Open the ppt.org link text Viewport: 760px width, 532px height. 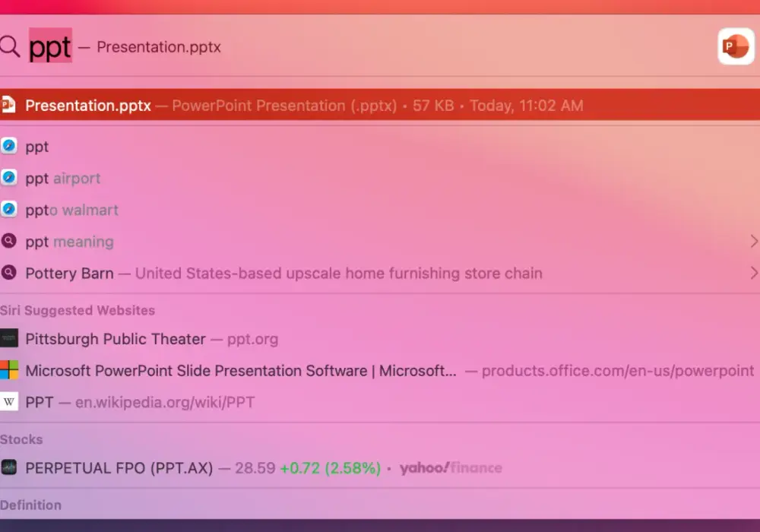click(x=252, y=339)
